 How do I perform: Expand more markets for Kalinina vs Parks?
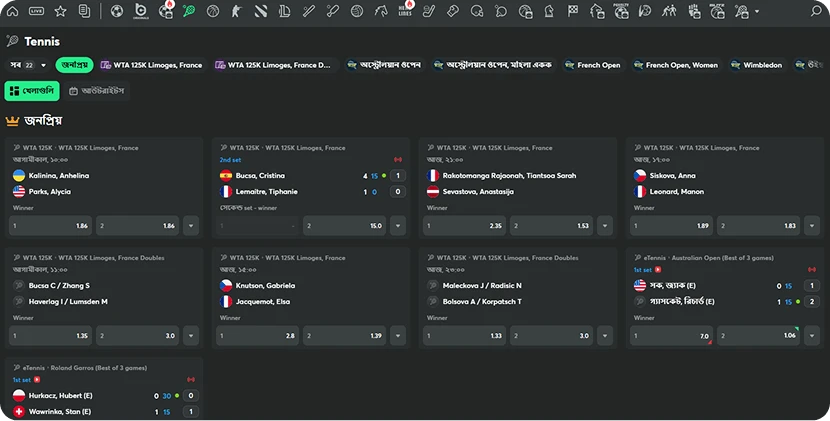click(192, 226)
